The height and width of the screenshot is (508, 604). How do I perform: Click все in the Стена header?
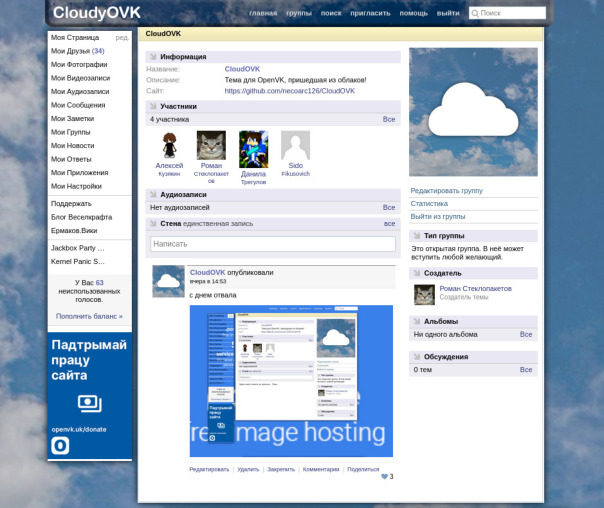[x=389, y=223]
